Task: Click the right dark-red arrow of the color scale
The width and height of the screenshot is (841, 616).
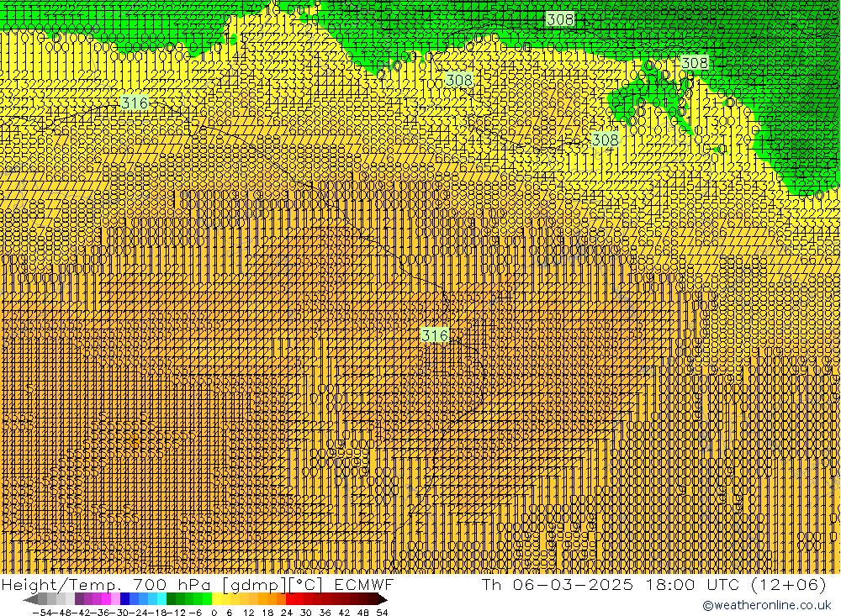Action: [383, 599]
